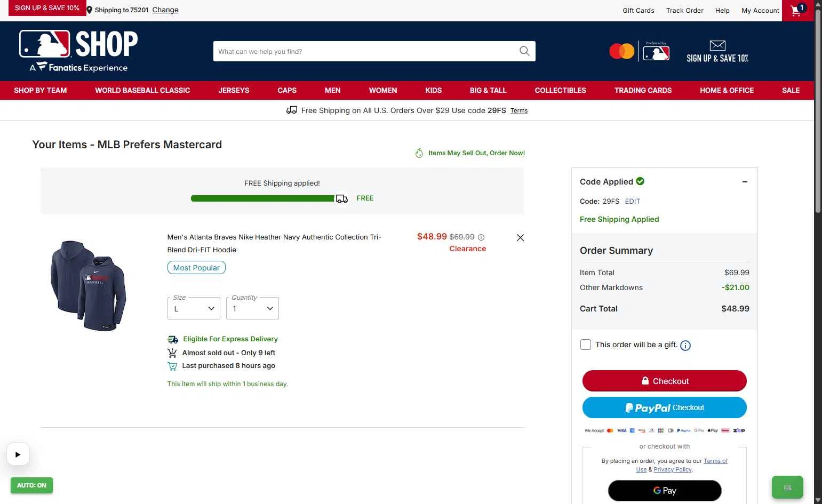Click the Mastercard logo in header
822x504 pixels.
622,51
